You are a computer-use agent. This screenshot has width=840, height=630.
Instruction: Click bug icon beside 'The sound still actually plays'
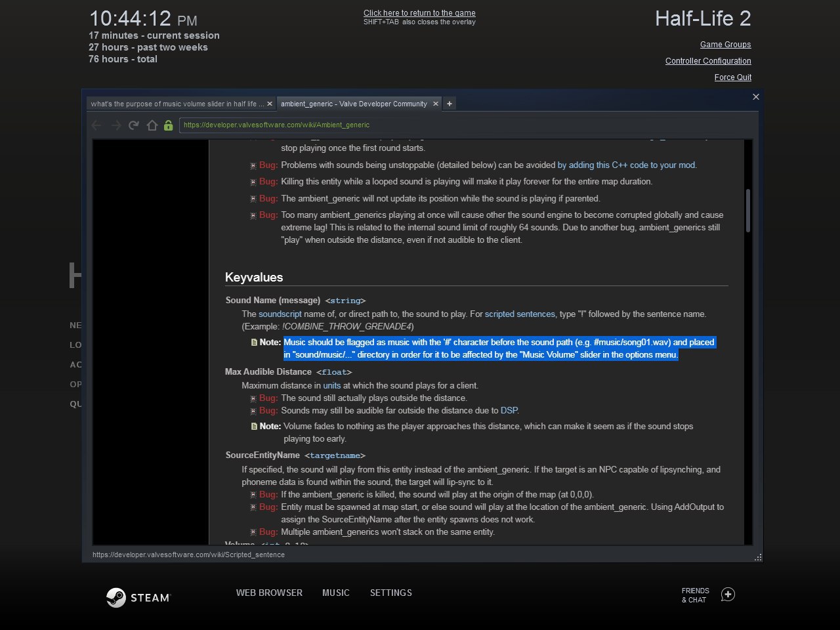(253, 399)
